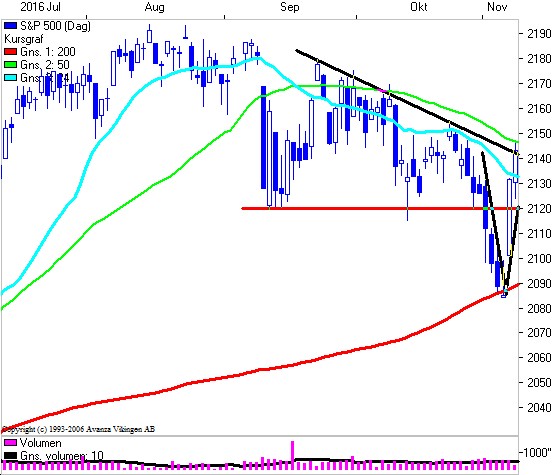Click the green Gns. 2: 50 legend swatch

[10, 65]
